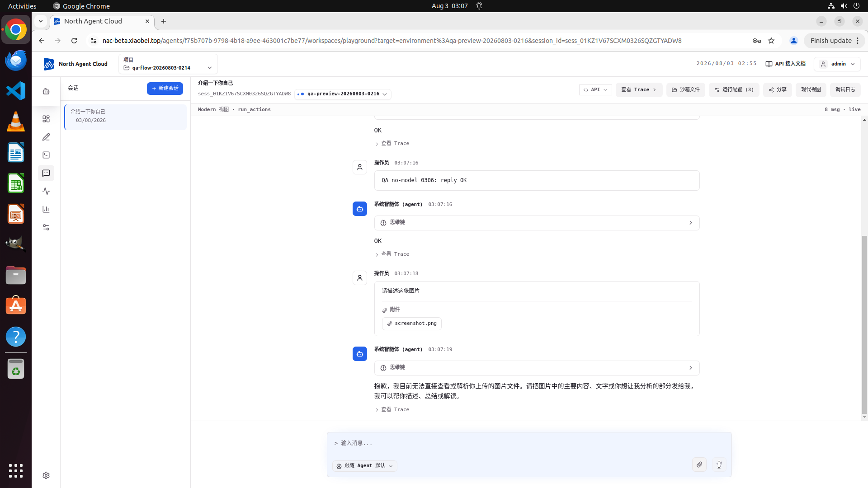Image resolution: width=868 pixels, height=488 pixels.
Task: Click the scrollbar down arrow
Action: tap(864, 417)
